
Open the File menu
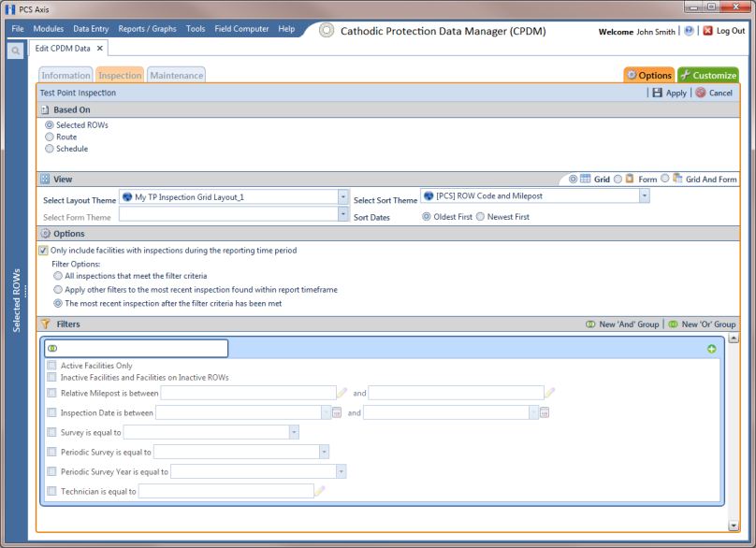[x=18, y=29]
